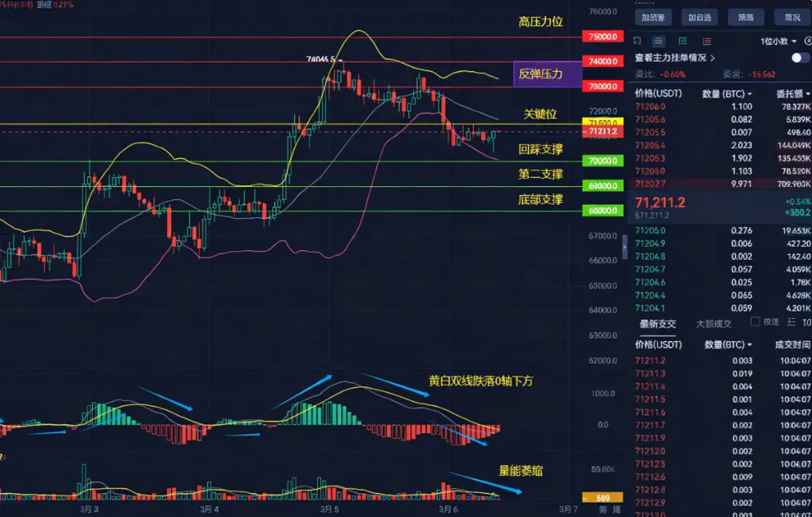
Task: Select buy order at price 71205.0
Action: 720,231
